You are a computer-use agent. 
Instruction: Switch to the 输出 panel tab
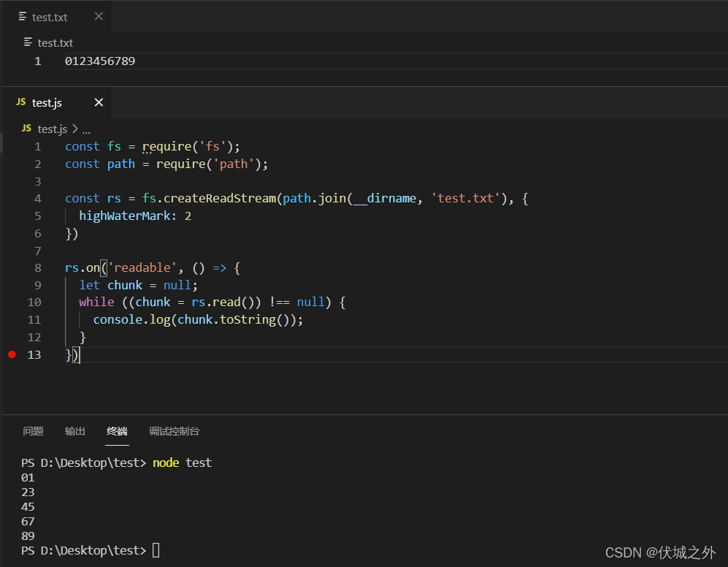tap(74, 431)
